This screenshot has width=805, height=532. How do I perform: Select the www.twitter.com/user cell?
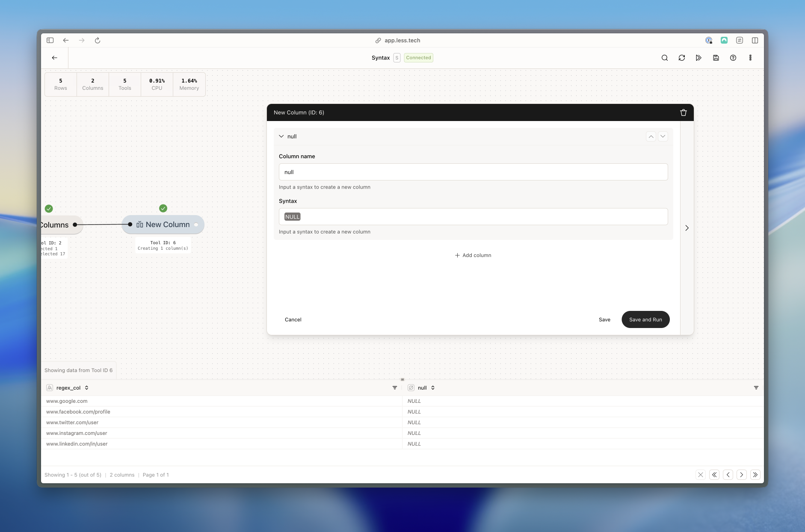point(222,423)
